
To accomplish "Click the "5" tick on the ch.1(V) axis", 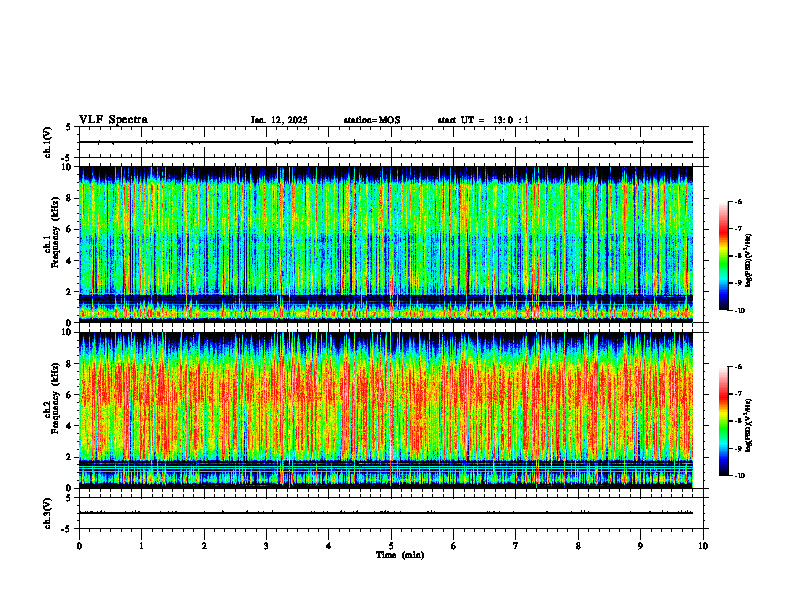I will point(70,127).
